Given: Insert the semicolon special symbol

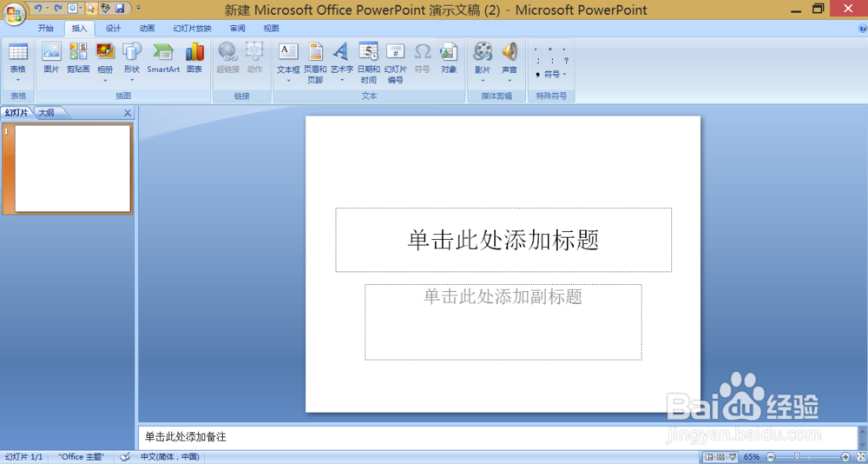Looking at the screenshot, I should coord(537,61).
